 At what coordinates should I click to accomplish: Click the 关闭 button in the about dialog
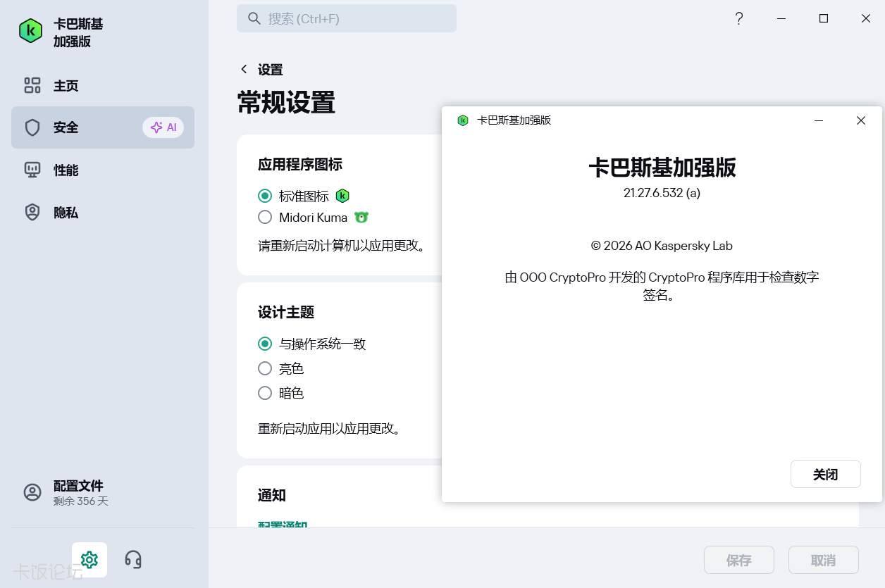[826, 474]
